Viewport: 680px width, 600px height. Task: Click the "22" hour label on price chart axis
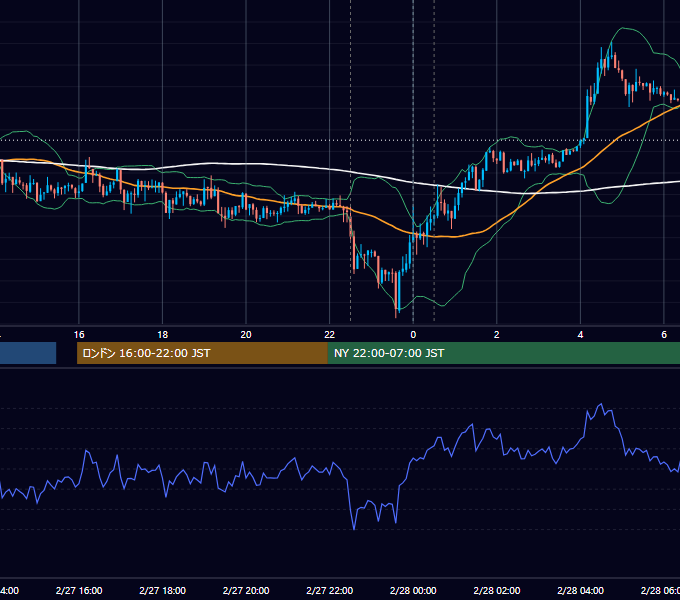[330, 335]
